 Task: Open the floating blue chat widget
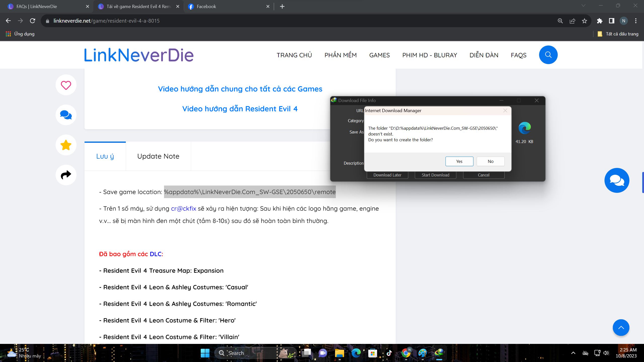(x=617, y=180)
